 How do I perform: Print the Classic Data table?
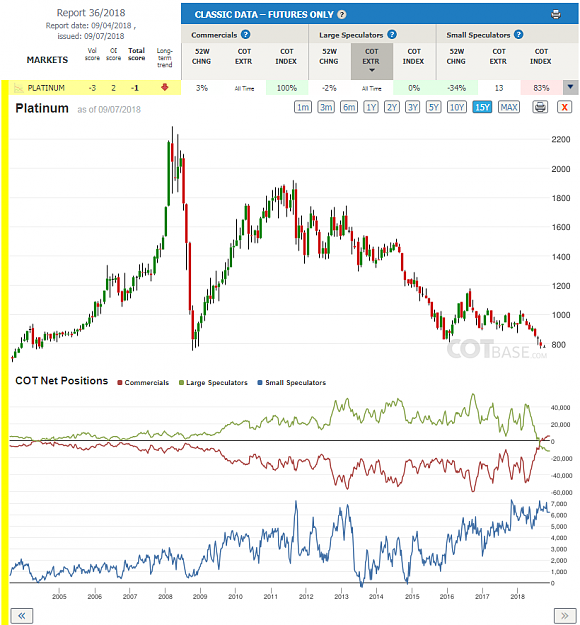(556, 15)
